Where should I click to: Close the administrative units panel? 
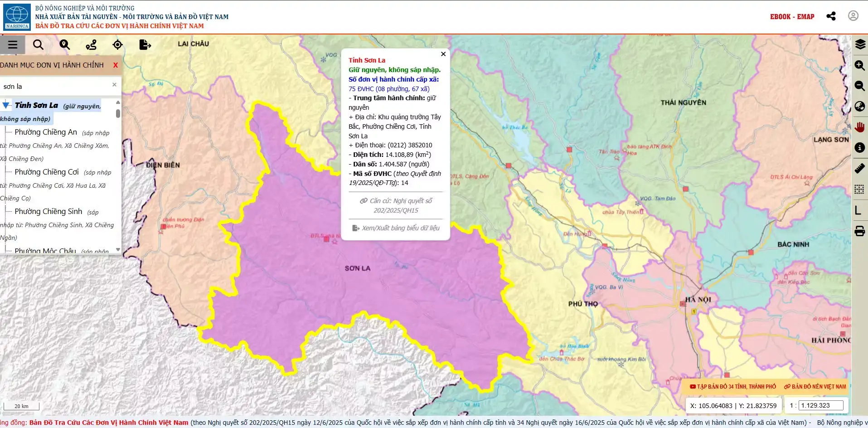(116, 65)
